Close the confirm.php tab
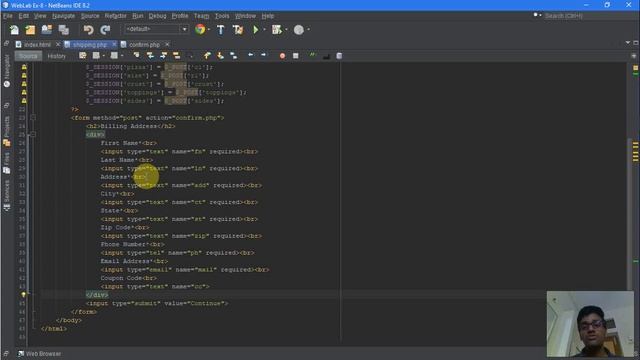Viewport: 640px width, 360px height. (x=167, y=44)
